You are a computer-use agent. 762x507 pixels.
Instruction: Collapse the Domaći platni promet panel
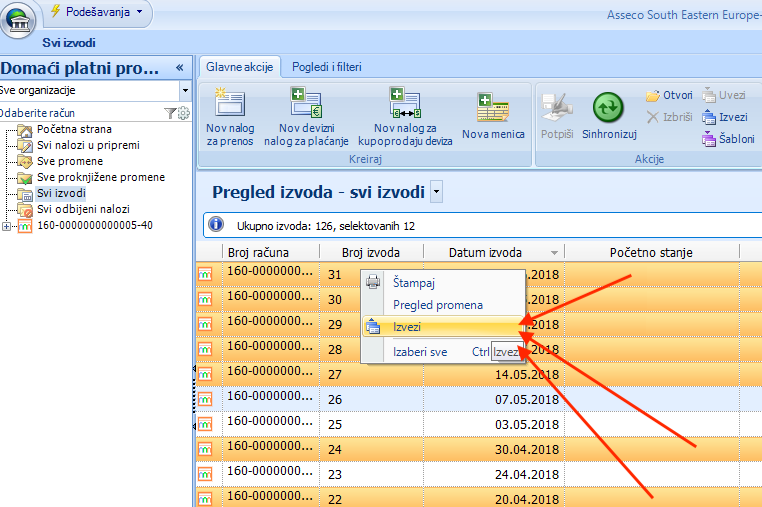coord(179,68)
